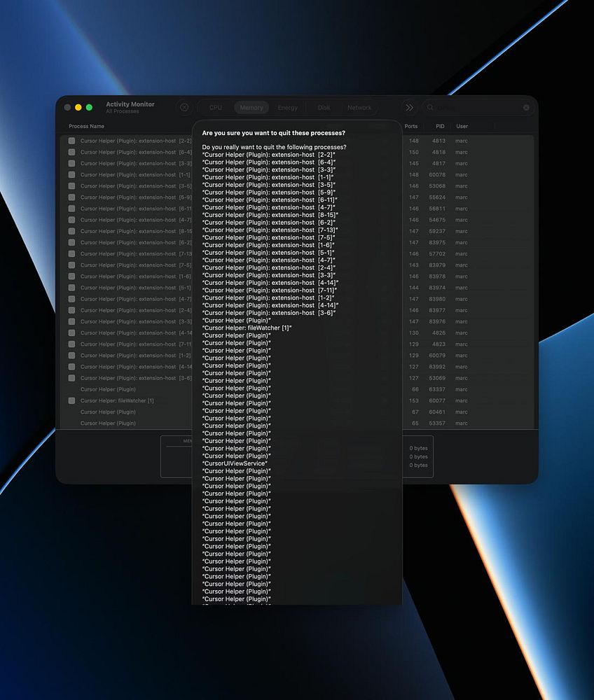
Task: Focus the Activity Monitor search field
Action: (478, 108)
